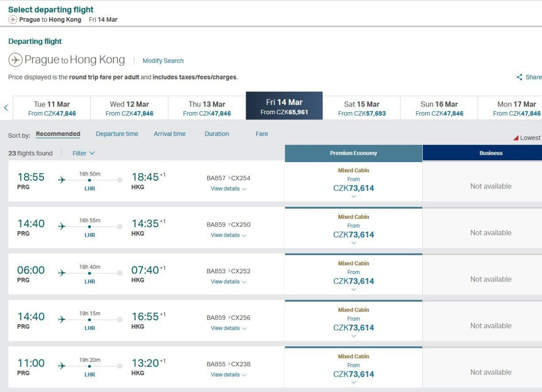The image size is (542, 392).
Task: Select the Sat 15 Mar date tab
Action: 362,108
